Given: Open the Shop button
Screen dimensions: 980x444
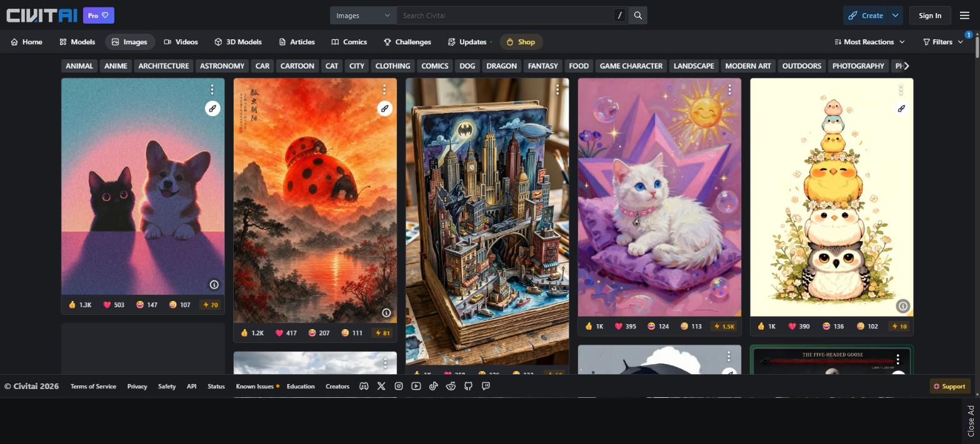Looking at the screenshot, I should [x=521, y=42].
